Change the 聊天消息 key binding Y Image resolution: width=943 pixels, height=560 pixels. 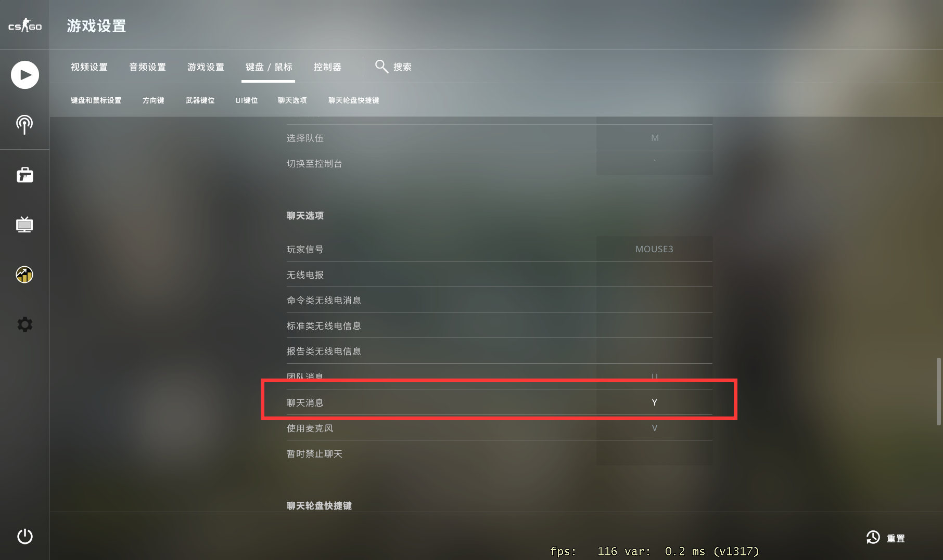coord(654,402)
